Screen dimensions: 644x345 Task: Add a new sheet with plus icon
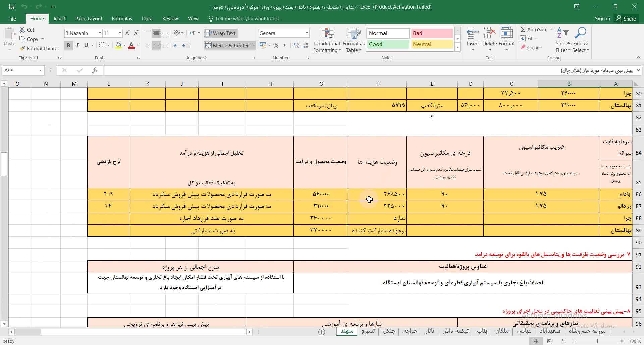click(x=321, y=332)
